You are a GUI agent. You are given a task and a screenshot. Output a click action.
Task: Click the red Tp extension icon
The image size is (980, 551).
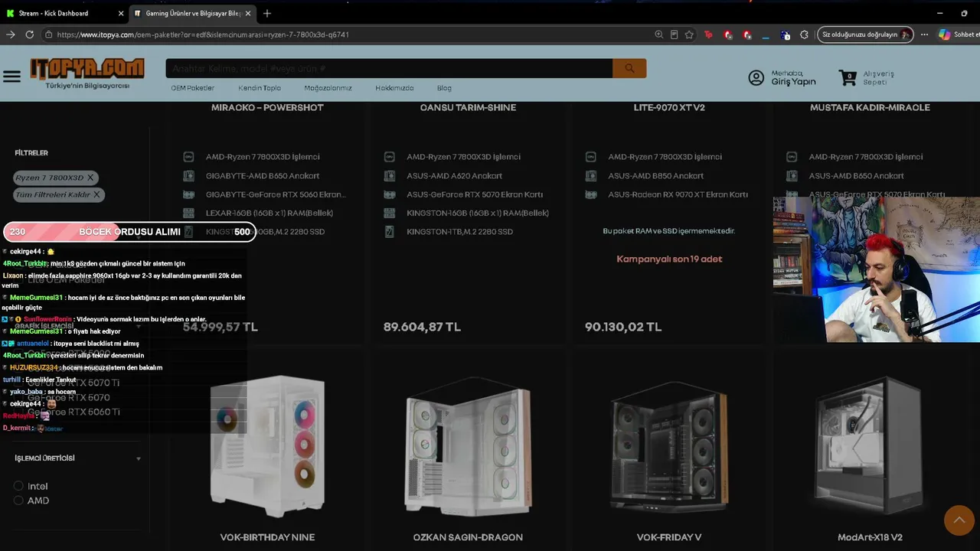[708, 34]
